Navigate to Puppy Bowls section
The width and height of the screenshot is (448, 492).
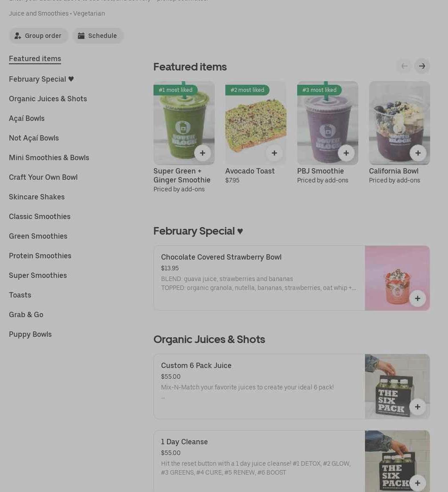click(30, 334)
